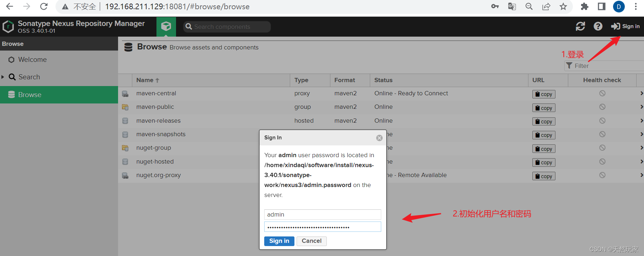This screenshot has width=644, height=256.
Task: Open the Chrome profile avatar D
Action: (619, 6)
